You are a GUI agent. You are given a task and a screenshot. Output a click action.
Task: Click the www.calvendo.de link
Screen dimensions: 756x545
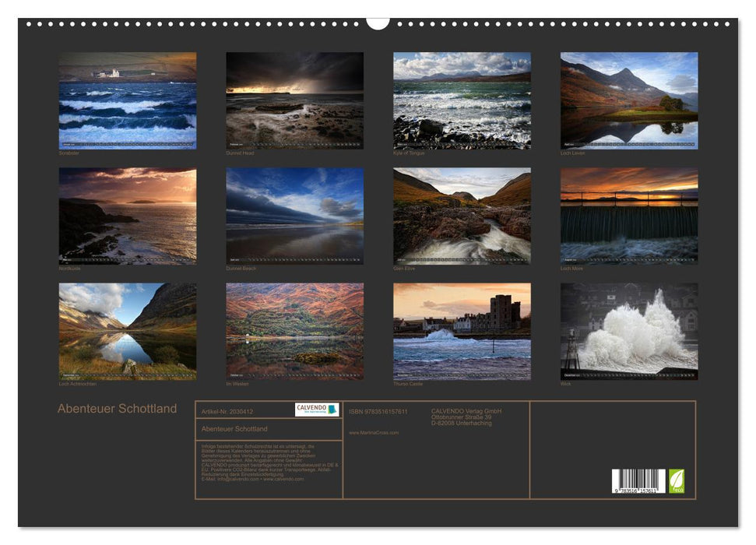tap(283, 479)
